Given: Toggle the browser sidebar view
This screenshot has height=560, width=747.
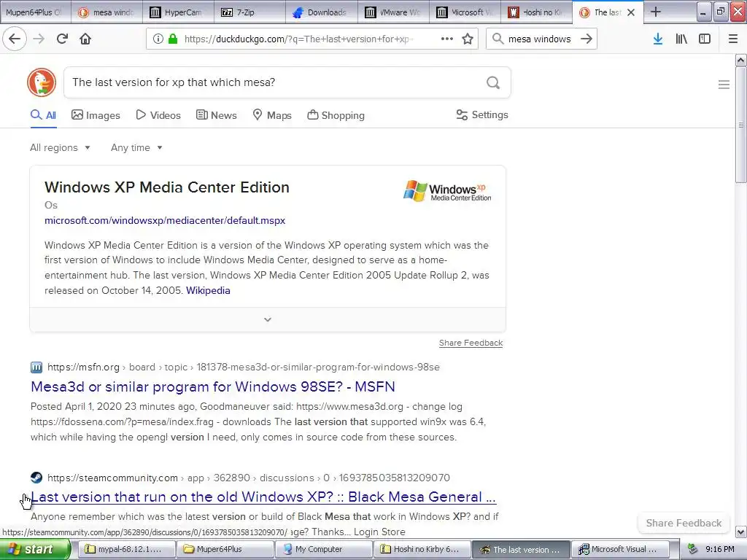Looking at the screenshot, I should [x=705, y=39].
